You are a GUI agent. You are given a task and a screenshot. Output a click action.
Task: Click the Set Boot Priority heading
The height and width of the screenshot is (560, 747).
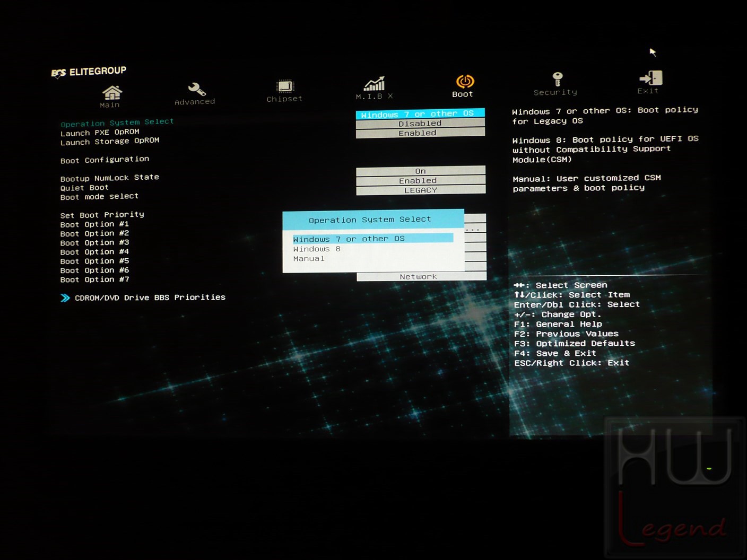[x=102, y=215]
